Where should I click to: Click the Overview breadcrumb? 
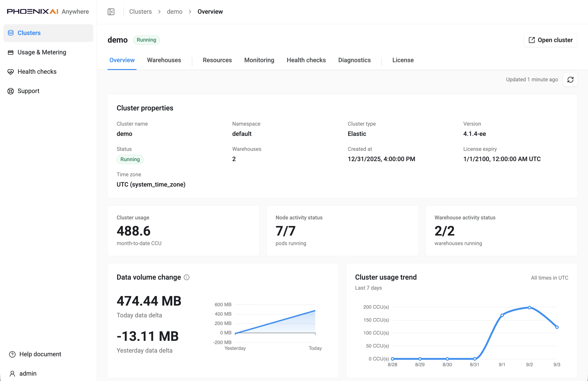tap(210, 12)
